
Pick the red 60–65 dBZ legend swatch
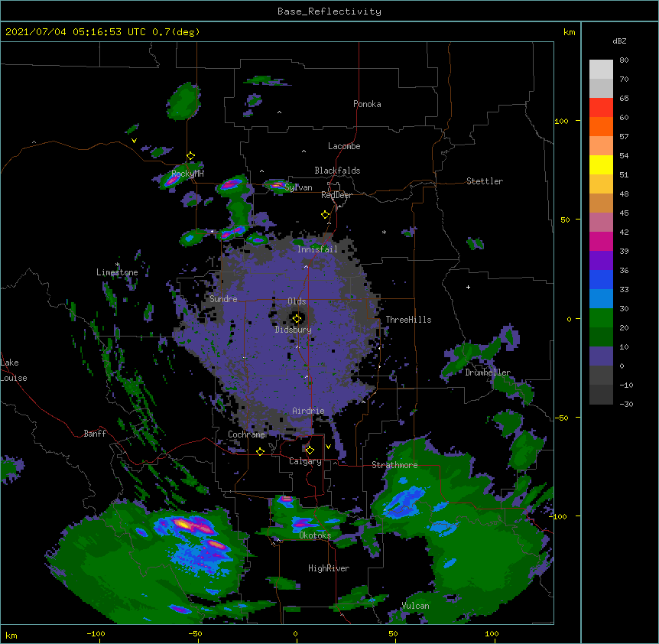[x=601, y=108]
